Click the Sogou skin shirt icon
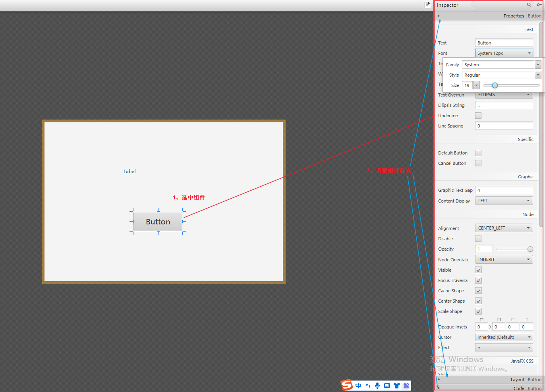 coord(396,386)
